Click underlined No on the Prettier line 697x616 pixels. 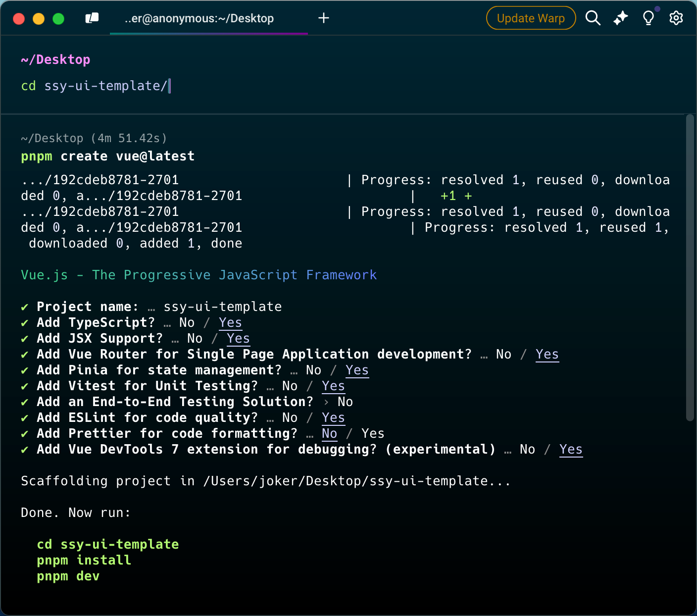(329, 433)
